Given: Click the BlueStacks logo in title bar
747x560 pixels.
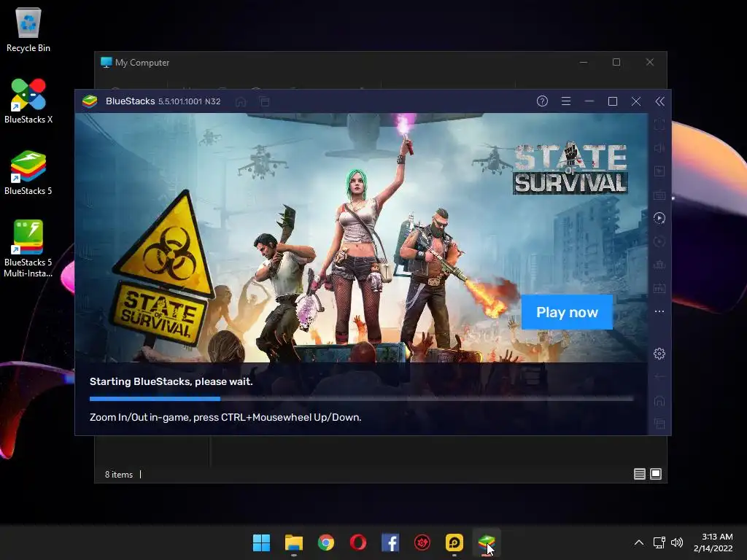Looking at the screenshot, I should [90, 101].
